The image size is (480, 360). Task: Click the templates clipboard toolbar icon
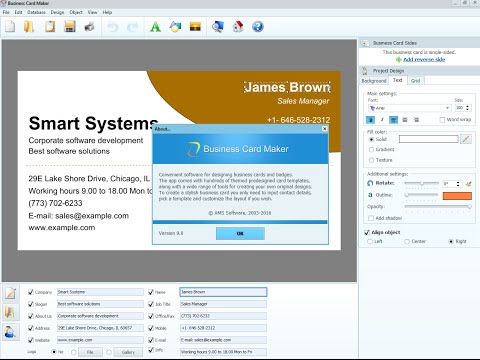(50, 27)
